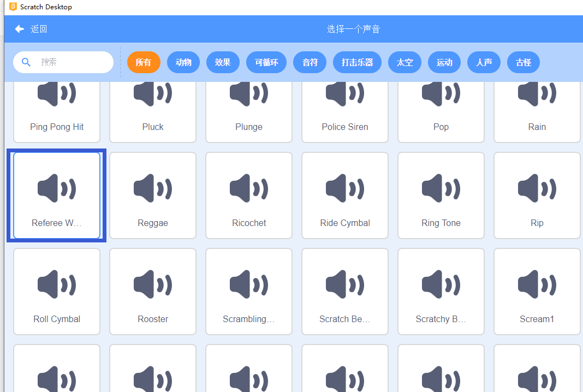Viewport: 583px width, 392px height.
Task: Click the Rooster label text
Action: (x=153, y=319)
